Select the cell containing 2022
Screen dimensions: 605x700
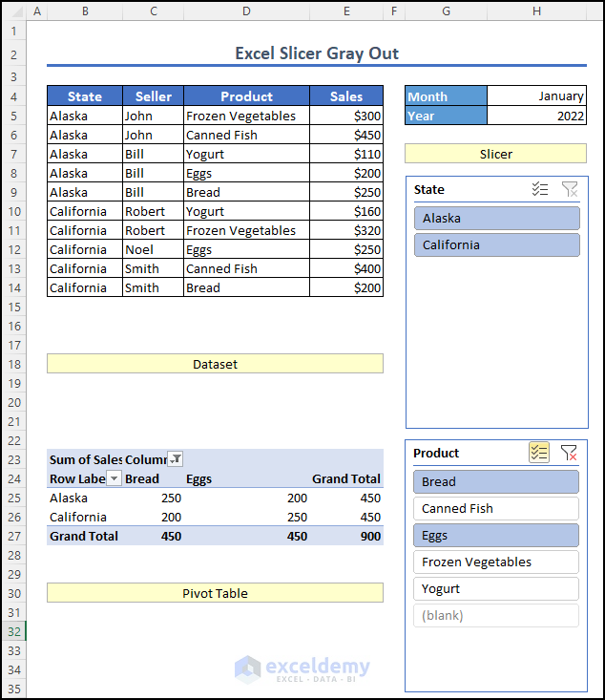(x=536, y=116)
